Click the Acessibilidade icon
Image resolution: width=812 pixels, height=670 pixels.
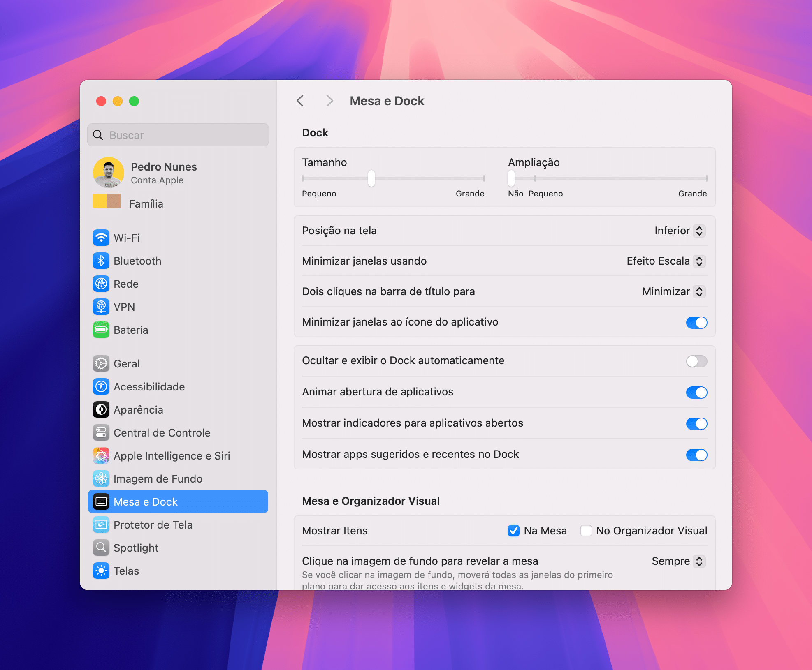tap(101, 386)
